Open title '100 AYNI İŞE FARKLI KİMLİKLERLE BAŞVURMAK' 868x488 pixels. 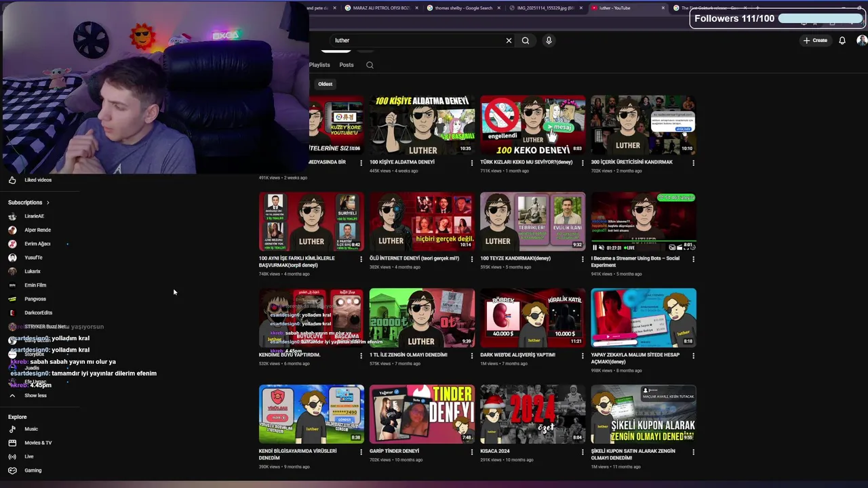point(297,262)
